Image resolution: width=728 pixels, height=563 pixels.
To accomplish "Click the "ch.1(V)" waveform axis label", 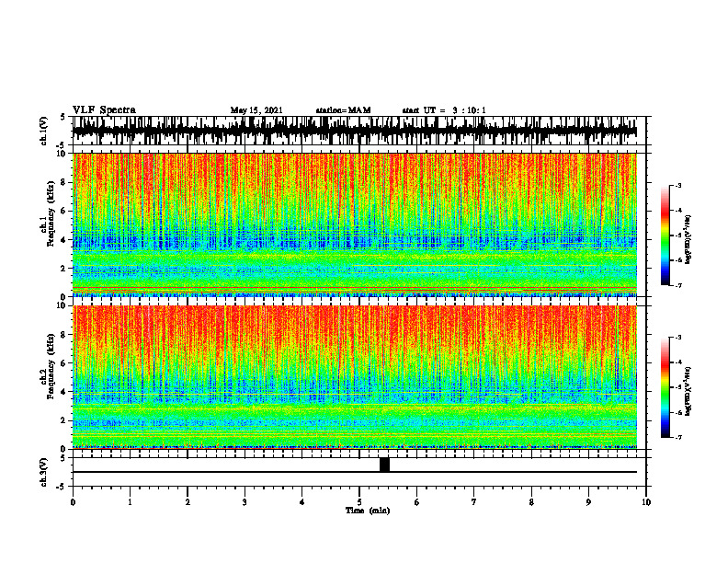I will pos(43,131).
